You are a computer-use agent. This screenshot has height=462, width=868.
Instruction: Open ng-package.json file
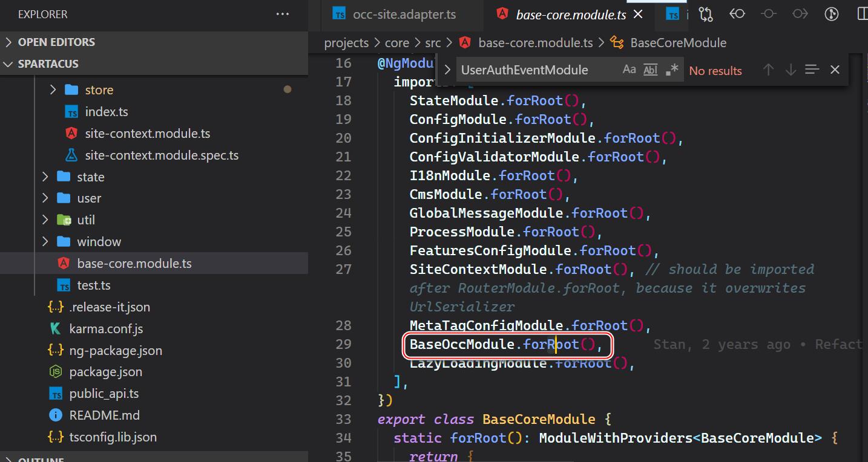click(116, 351)
